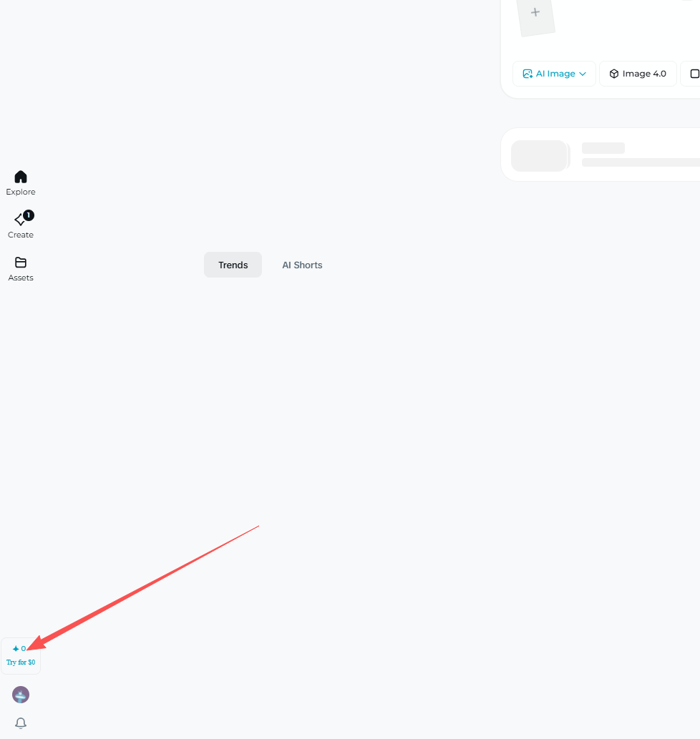Click the Assets text label in sidebar

pos(21,278)
